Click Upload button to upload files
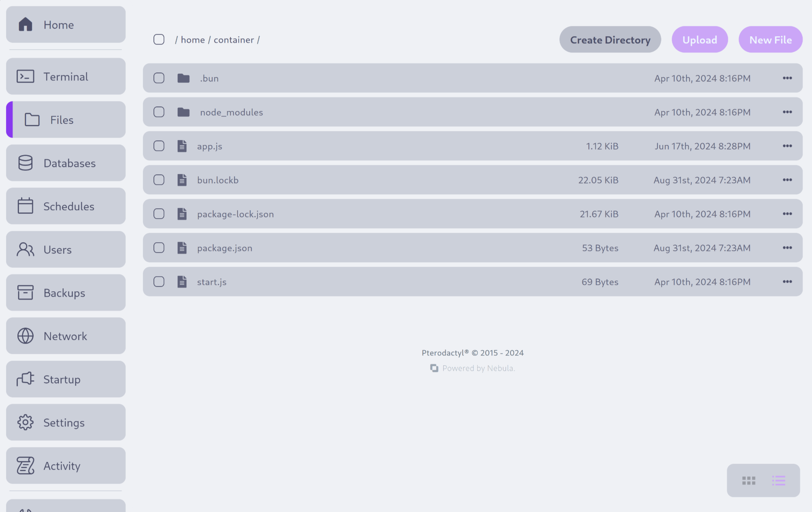The height and width of the screenshot is (512, 812). (x=699, y=39)
